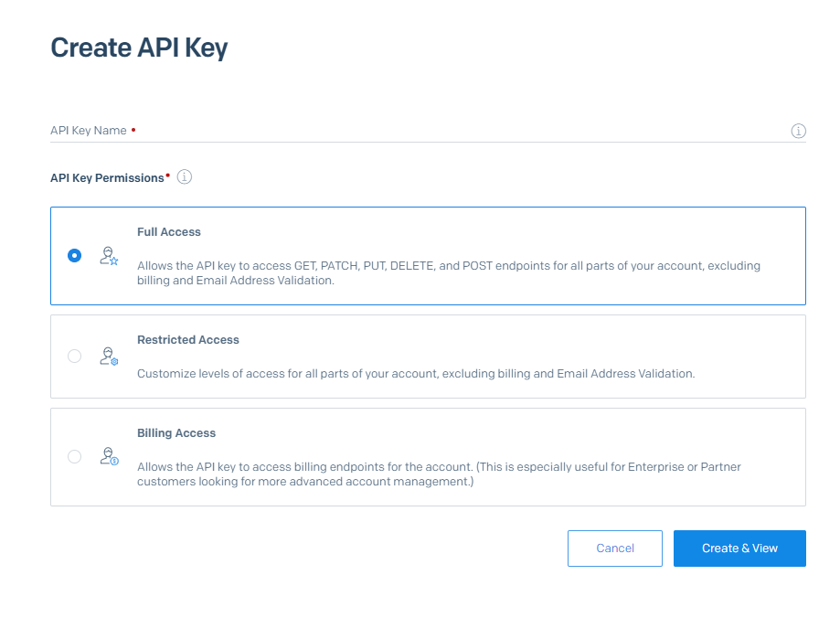Click the API Key Permissions label
840x639 pixels.
coord(107,178)
